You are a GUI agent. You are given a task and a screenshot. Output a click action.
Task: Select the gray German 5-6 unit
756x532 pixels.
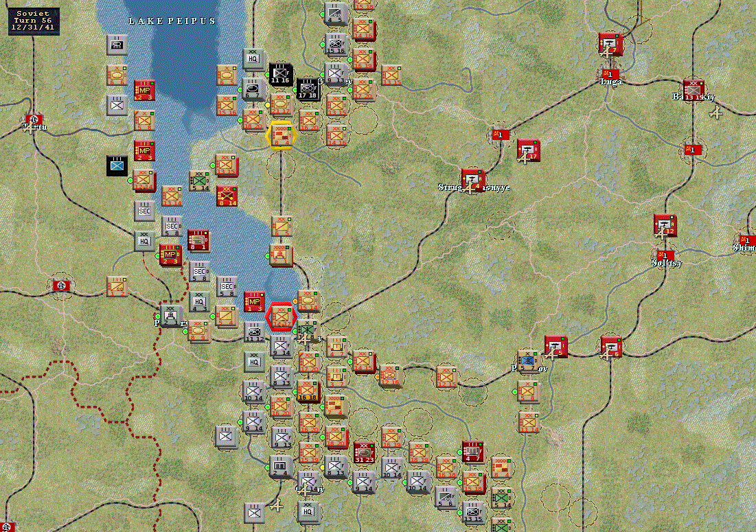[x=445, y=497]
